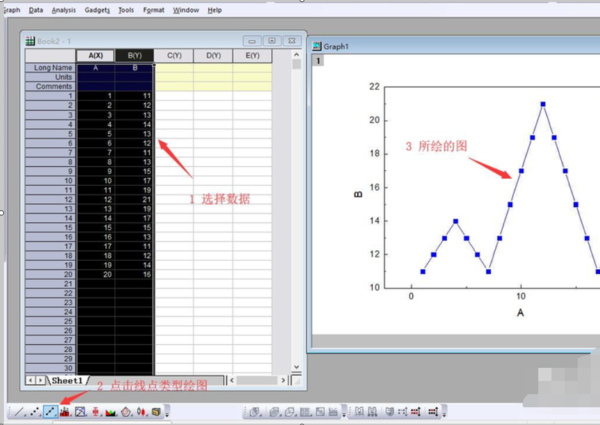The height and width of the screenshot is (425, 600).
Task: Click cell with value 16 in column B
Action: [x=134, y=274]
